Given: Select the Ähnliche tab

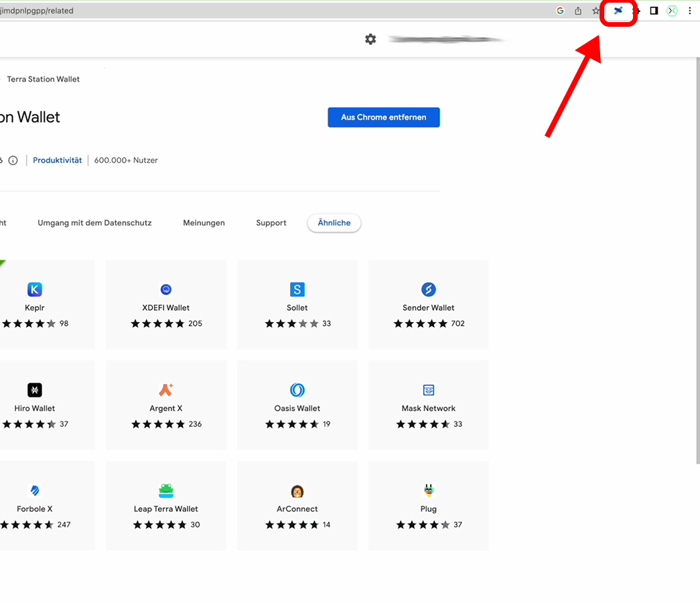Looking at the screenshot, I should (x=334, y=223).
